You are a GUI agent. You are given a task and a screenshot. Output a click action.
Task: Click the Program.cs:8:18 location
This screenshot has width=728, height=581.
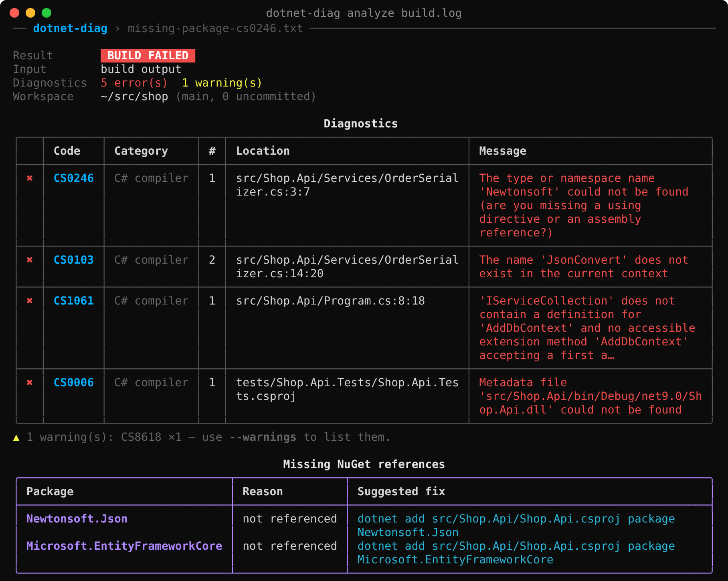(x=330, y=301)
